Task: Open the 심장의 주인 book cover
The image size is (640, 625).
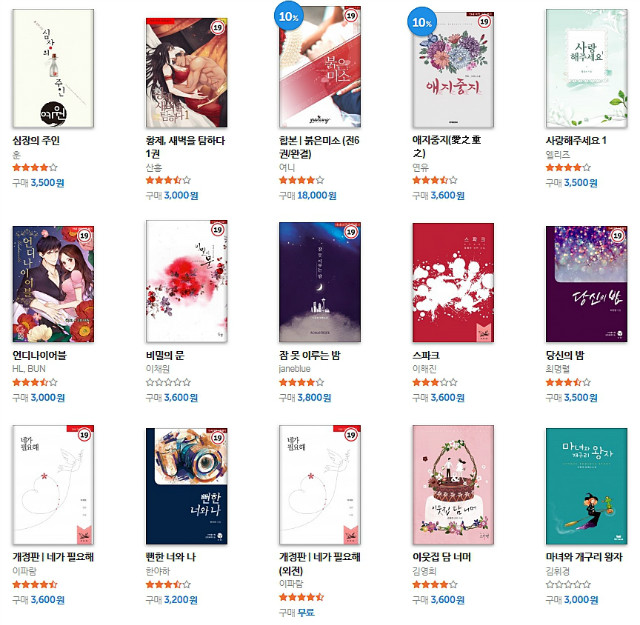Action: 53,69
